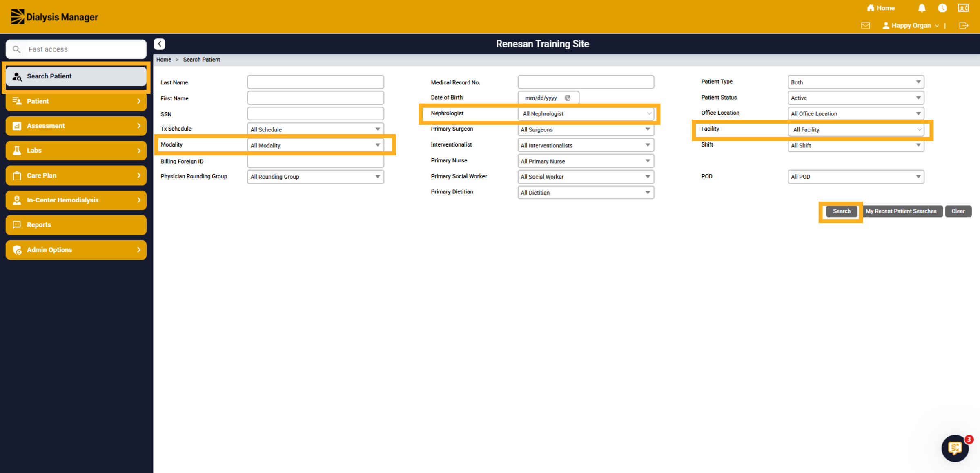The height and width of the screenshot is (473, 980).
Task: Expand the Assessment sidebar menu
Action: pyautogui.click(x=76, y=126)
